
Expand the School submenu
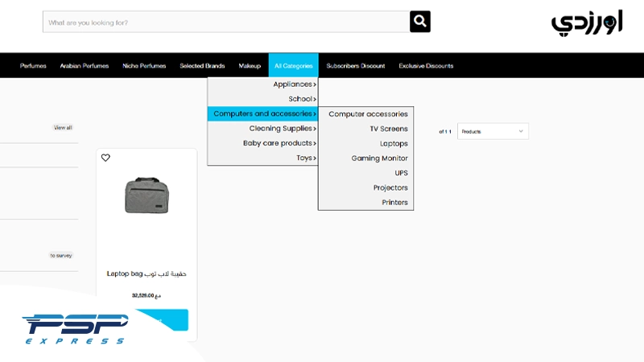(x=263, y=99)
